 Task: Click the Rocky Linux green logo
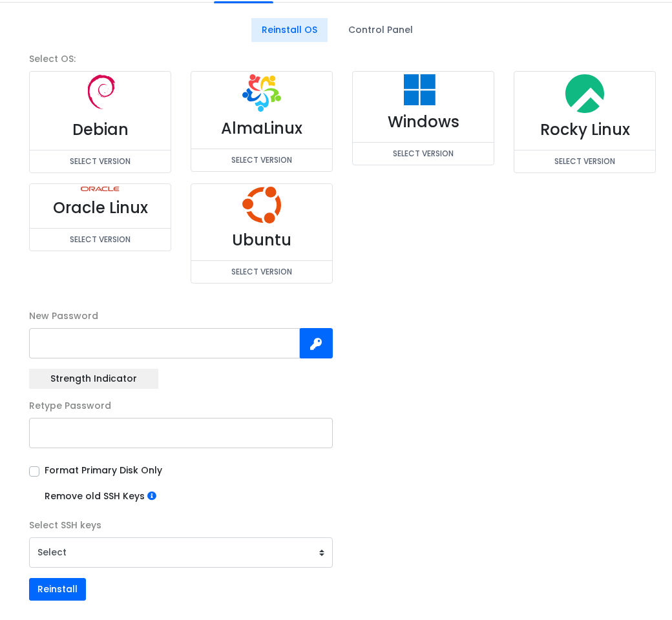click(585, 94)
